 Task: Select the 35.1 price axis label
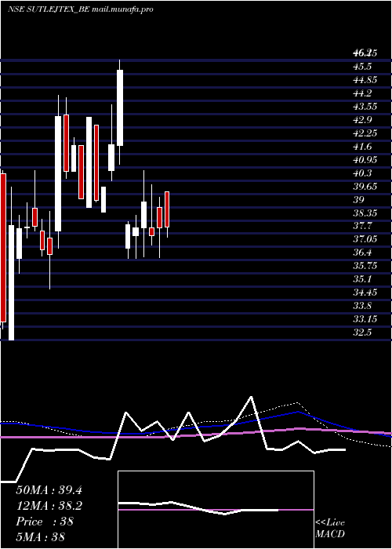tap(362, 279)
